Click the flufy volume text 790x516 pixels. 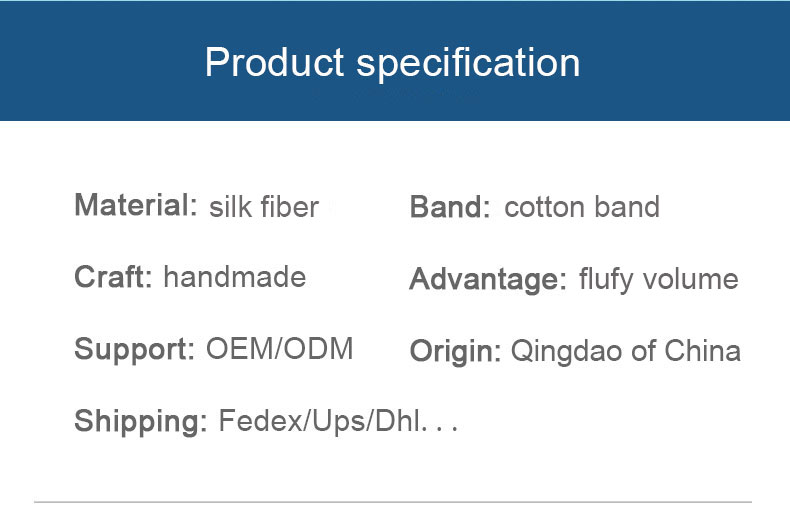659,280
